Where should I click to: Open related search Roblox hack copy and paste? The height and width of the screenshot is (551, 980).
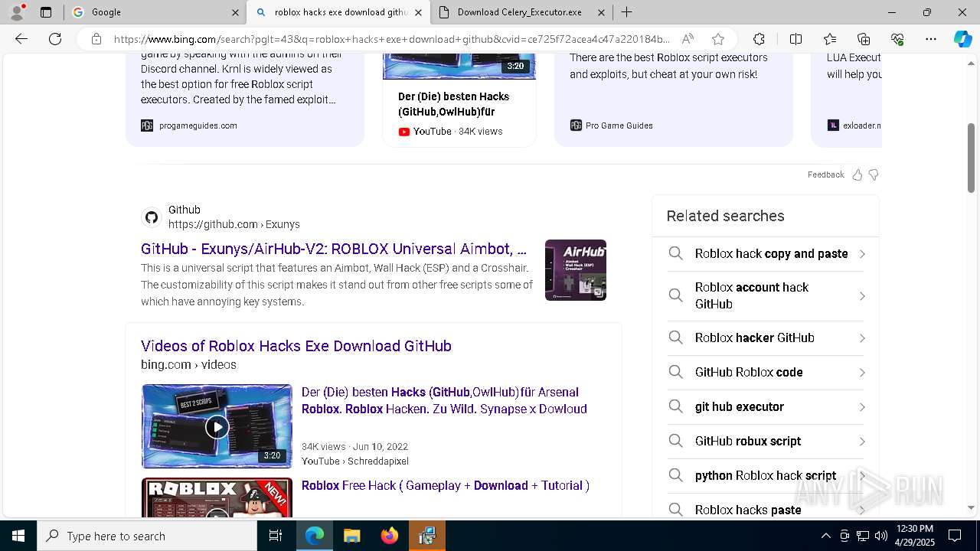pos(766,254)
